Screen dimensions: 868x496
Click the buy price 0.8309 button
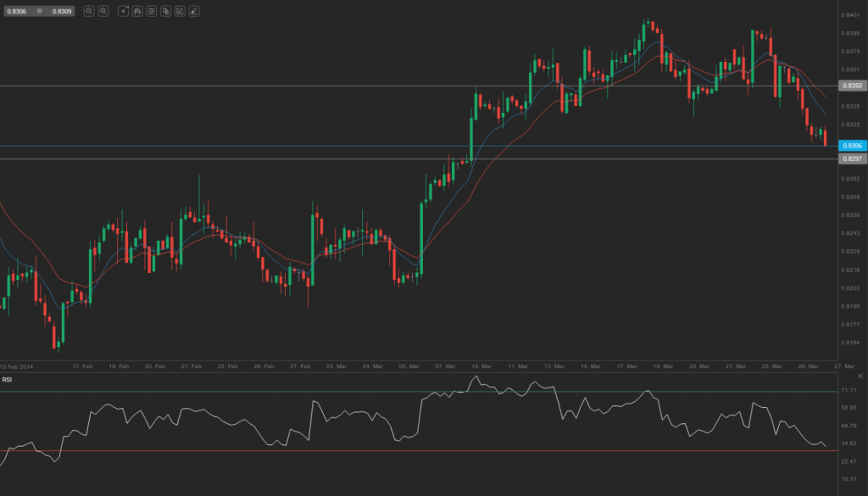pyautogui.click(x=61, y=11)
